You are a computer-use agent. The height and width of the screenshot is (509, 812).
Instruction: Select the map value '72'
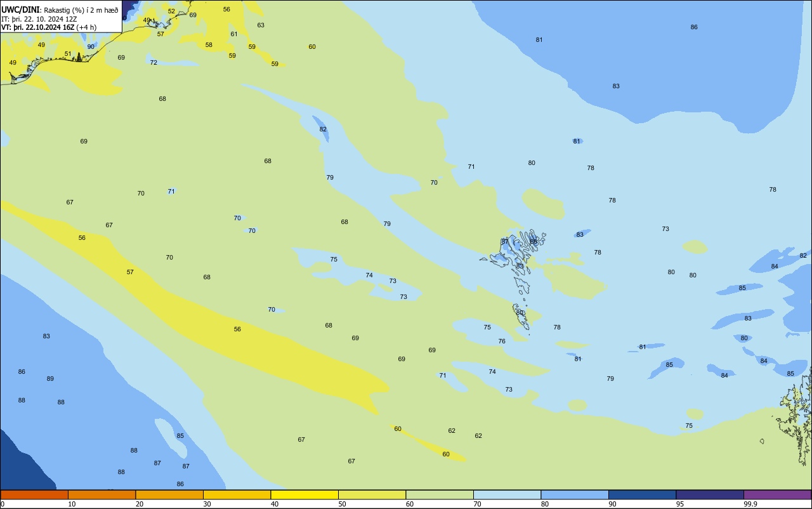[154, 63]
